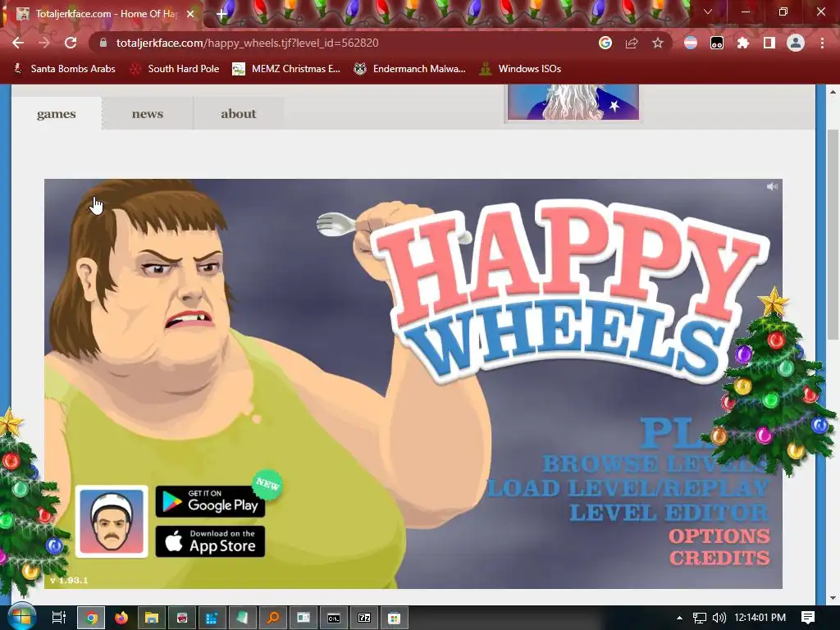View site information lock icon

point(103,43)
